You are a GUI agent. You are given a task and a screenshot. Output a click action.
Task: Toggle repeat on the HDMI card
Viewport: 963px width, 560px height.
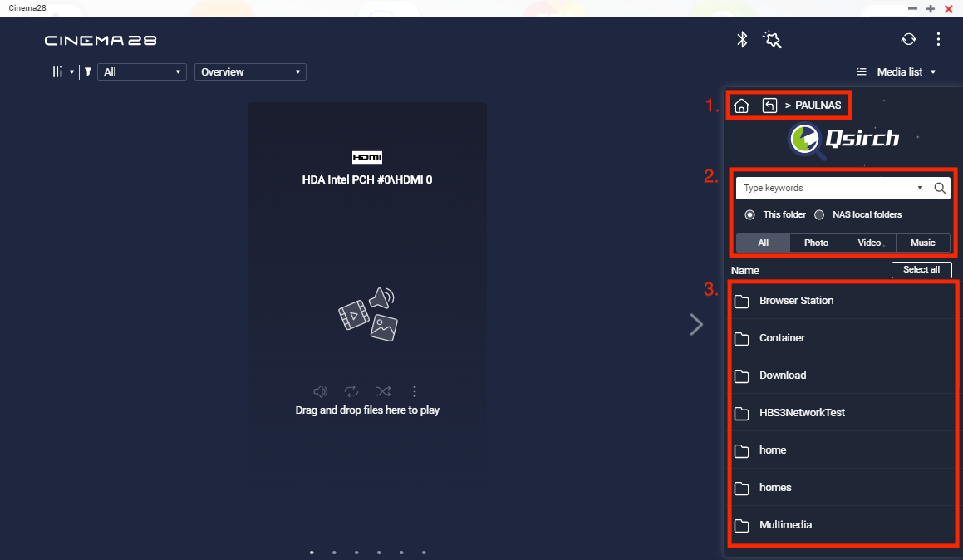click(351, 391)
